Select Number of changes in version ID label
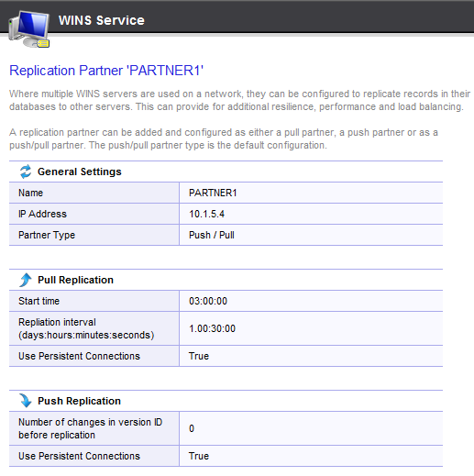The image size is (474, 476). (90, 428)
